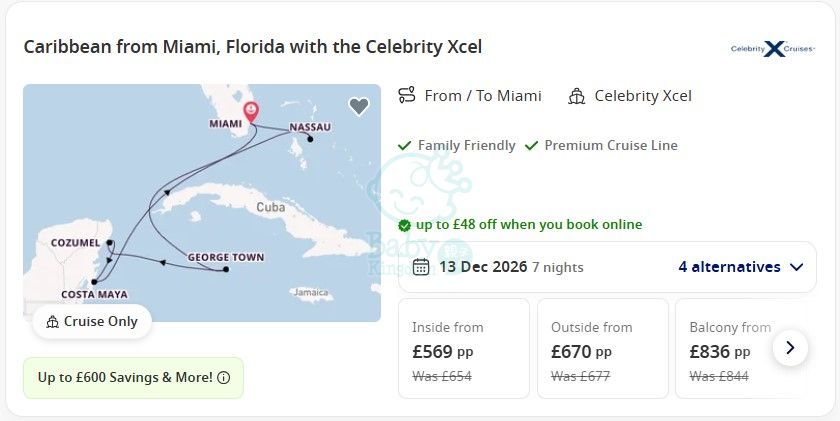Image resolution: width=840 pixels, height=421 pixels.
Task: Expand the 4 alternatives dropdown
Action: point(741,267)
